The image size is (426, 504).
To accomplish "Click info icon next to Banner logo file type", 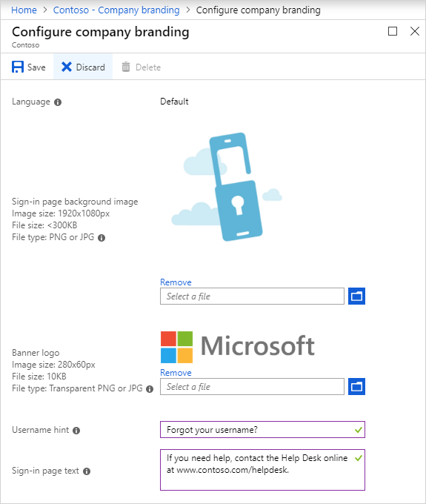I will tap(150, 389).
